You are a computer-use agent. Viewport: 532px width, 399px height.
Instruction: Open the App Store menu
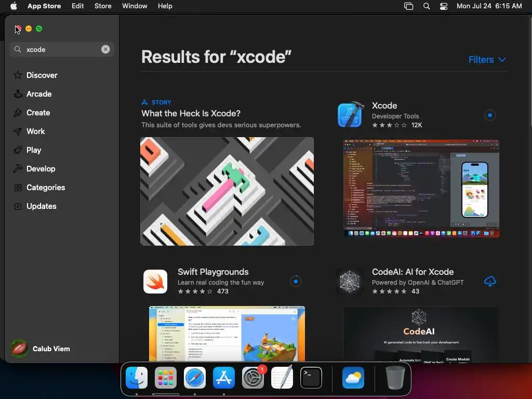tap(44, 6)
